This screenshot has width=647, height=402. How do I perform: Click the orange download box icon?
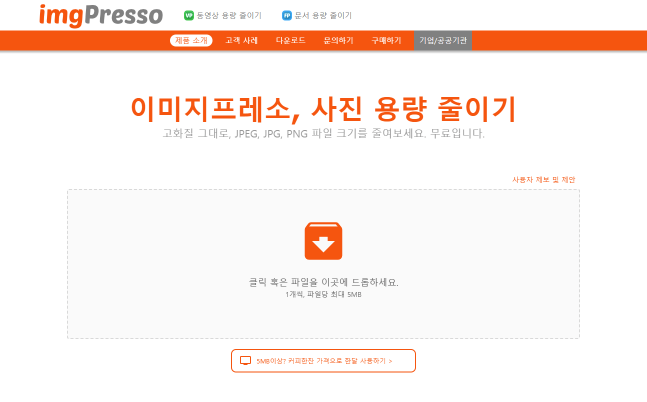[x=324, y=241]
